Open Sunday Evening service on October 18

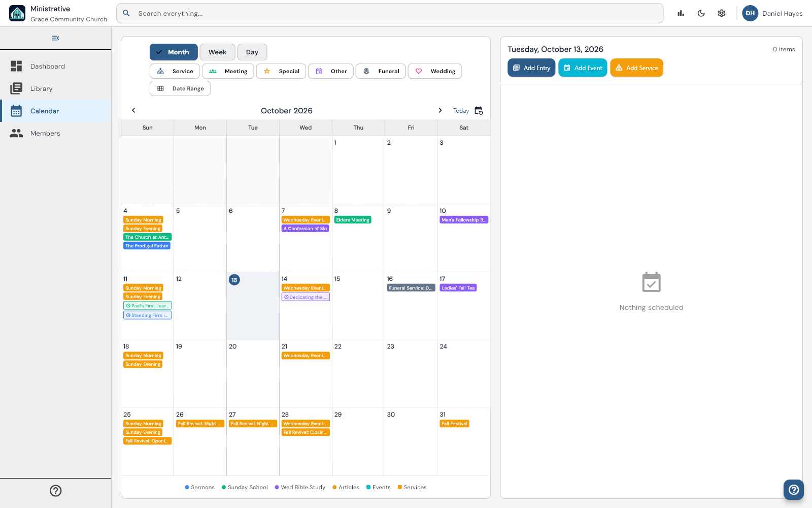143,364
